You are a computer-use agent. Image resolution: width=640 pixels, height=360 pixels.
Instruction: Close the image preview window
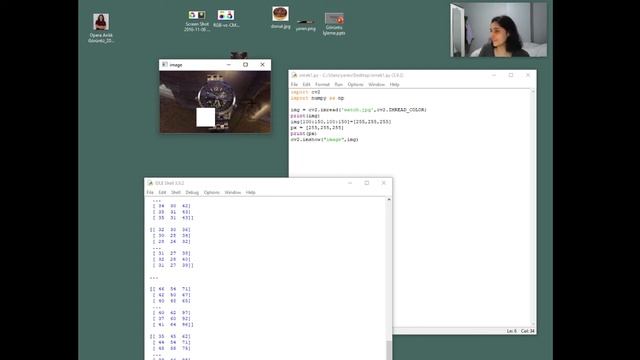[x=262, y=64]
